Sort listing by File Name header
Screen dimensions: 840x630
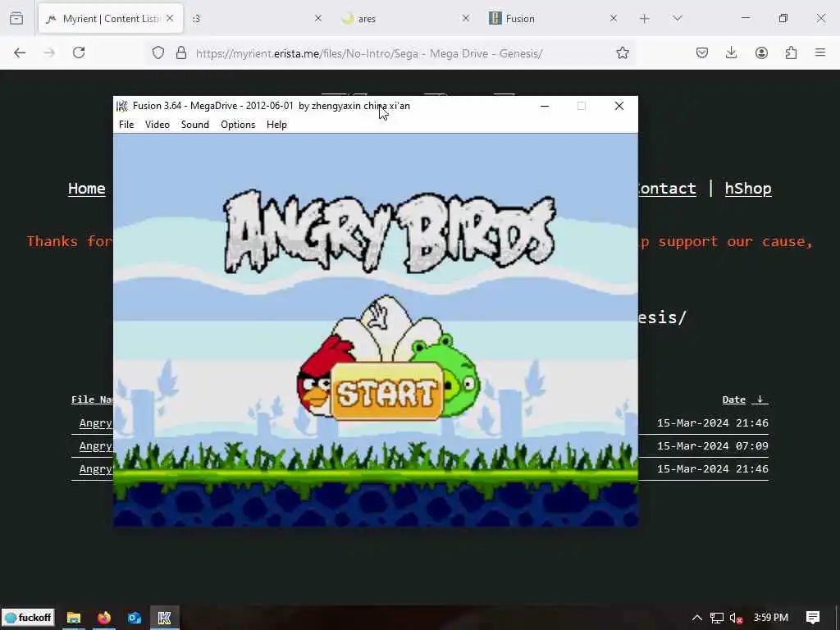click(x=92, y=399)
